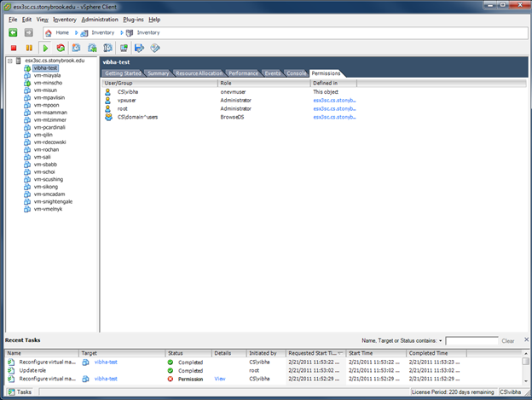532x400 pixels.
Task: Collapse the esx3sc.cs.stonybrook.edu tree node
Action: pos(10,61)
